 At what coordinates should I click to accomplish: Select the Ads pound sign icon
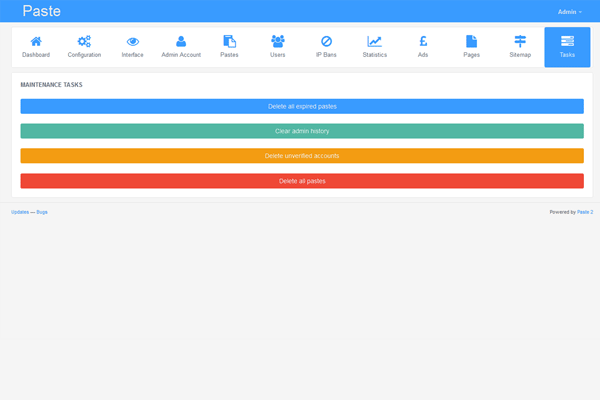pos(423,42)
